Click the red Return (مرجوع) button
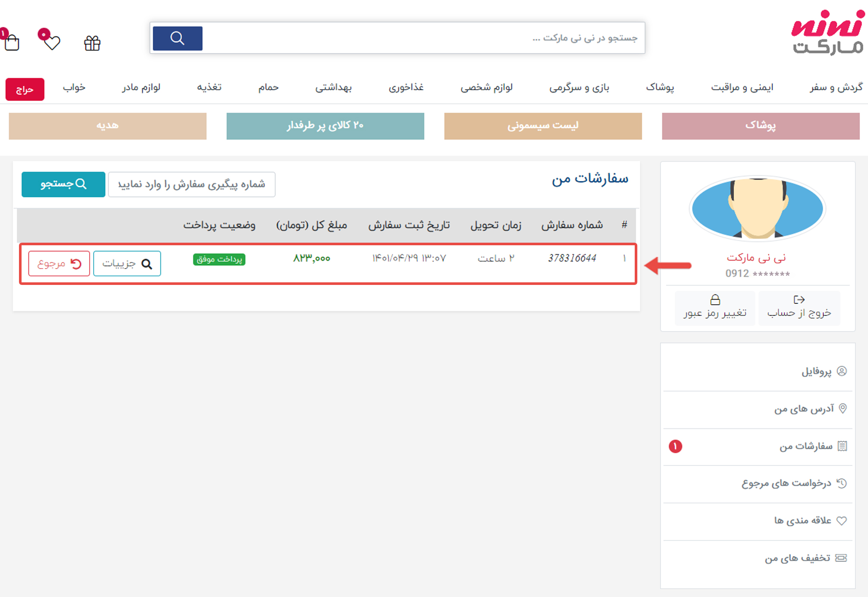The height and width of the screenshot is (597, 868). [x=59, y=263]
